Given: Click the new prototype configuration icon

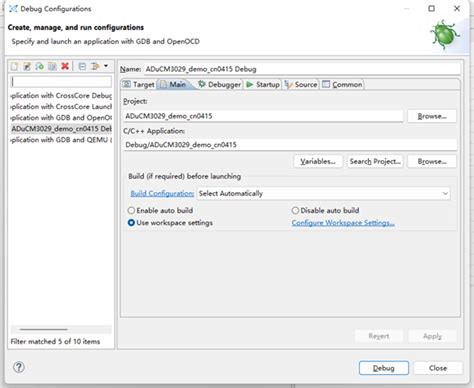Looking at the screenshot, I should click(27, 66).
